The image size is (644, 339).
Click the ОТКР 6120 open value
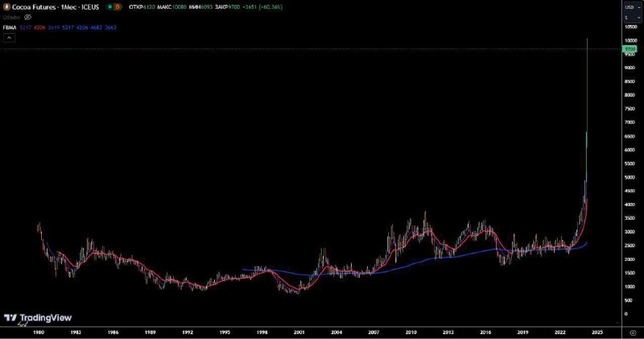142,7
